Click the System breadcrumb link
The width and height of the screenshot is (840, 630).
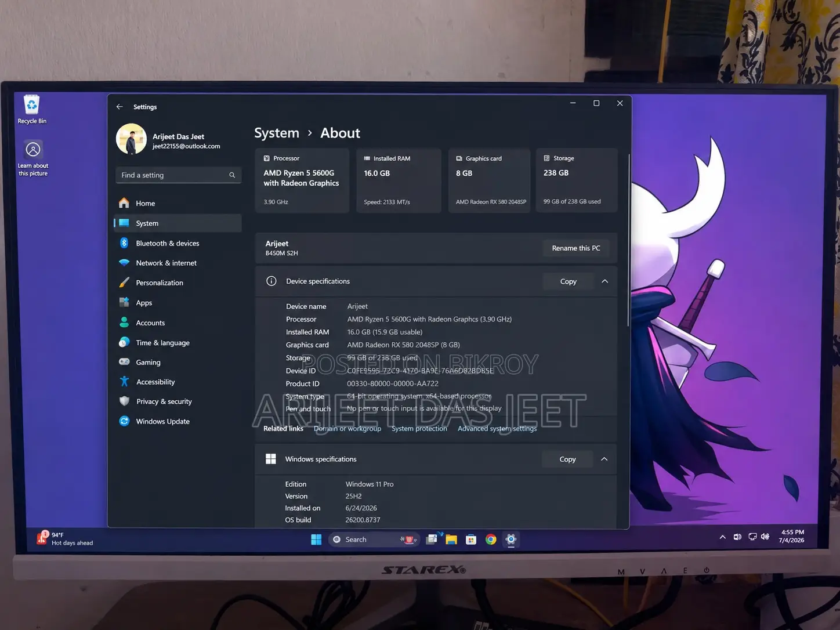pos(277,133)
